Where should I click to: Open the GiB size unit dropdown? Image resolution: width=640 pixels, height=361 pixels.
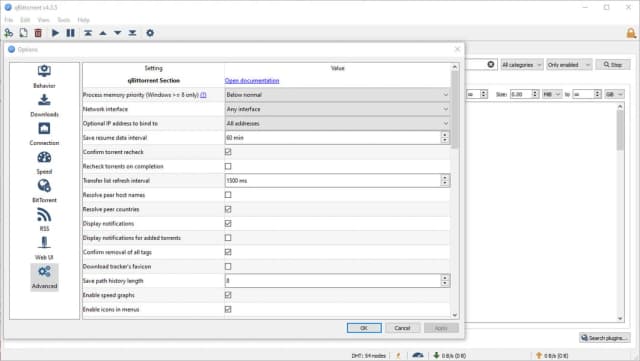point(614,94)
